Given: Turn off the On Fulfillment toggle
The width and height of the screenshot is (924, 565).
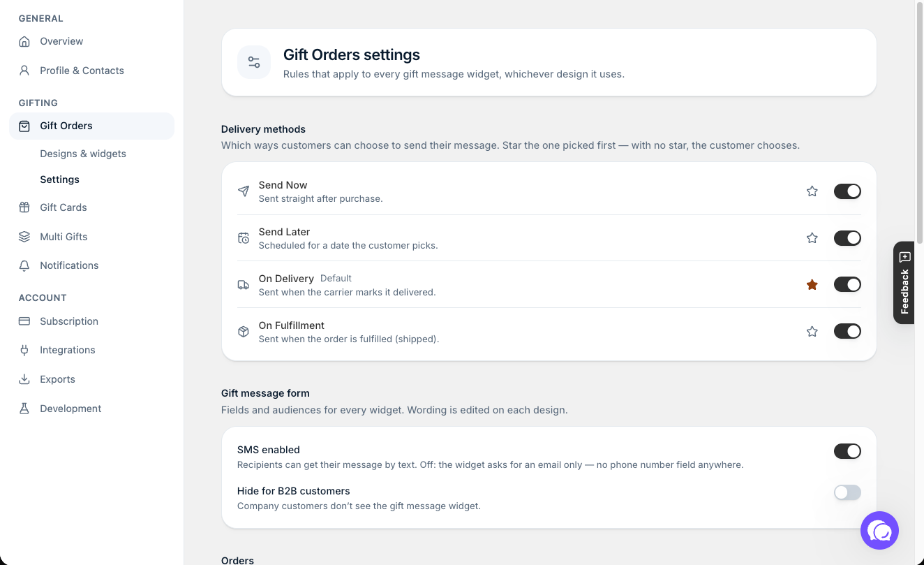Looking at the screenshot, I should pos(847,332).
